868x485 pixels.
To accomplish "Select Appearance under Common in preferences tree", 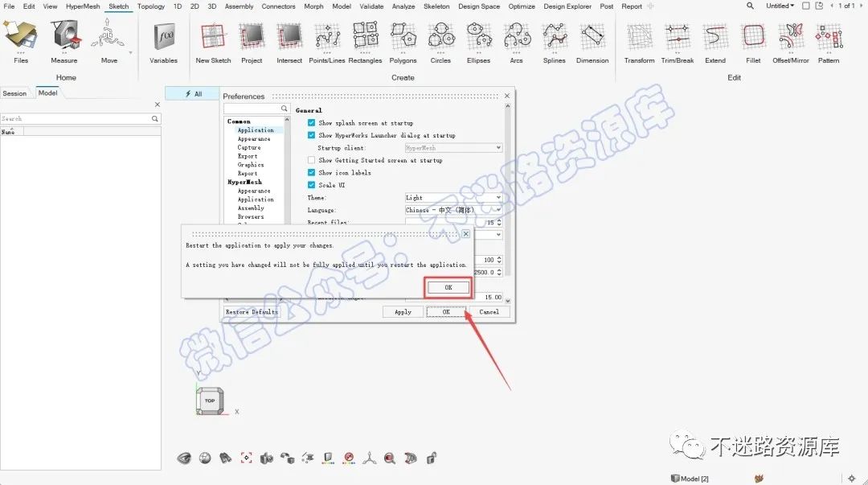I will [x=254, y=138].
